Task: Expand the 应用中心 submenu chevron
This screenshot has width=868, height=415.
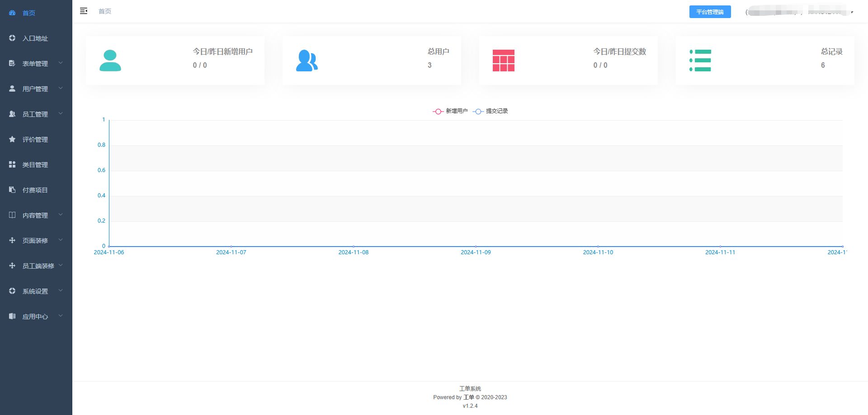Action: coord(61,316)
